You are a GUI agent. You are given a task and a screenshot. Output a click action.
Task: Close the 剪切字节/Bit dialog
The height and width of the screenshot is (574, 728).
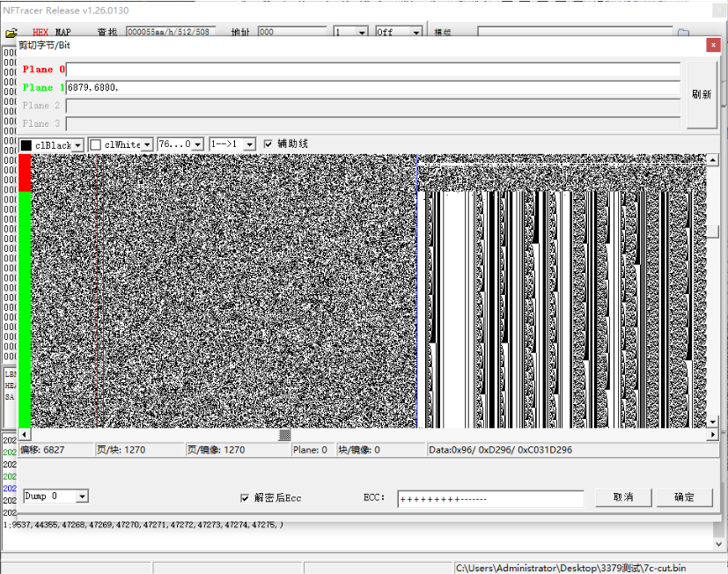point(713,45)
